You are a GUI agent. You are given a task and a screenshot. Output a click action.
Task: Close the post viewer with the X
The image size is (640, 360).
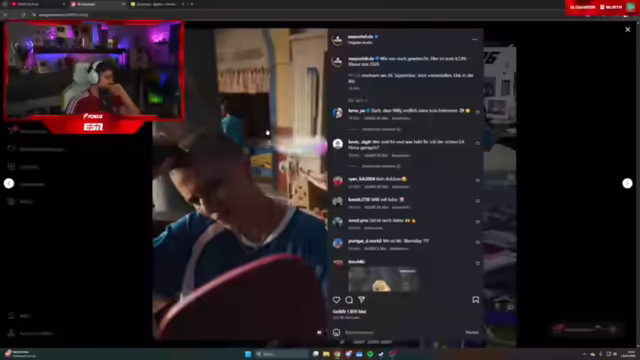coord(628,29)
